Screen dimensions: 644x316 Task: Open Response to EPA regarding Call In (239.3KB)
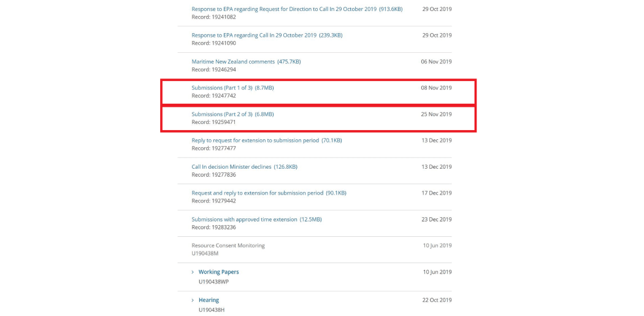[x=267, y=36]
